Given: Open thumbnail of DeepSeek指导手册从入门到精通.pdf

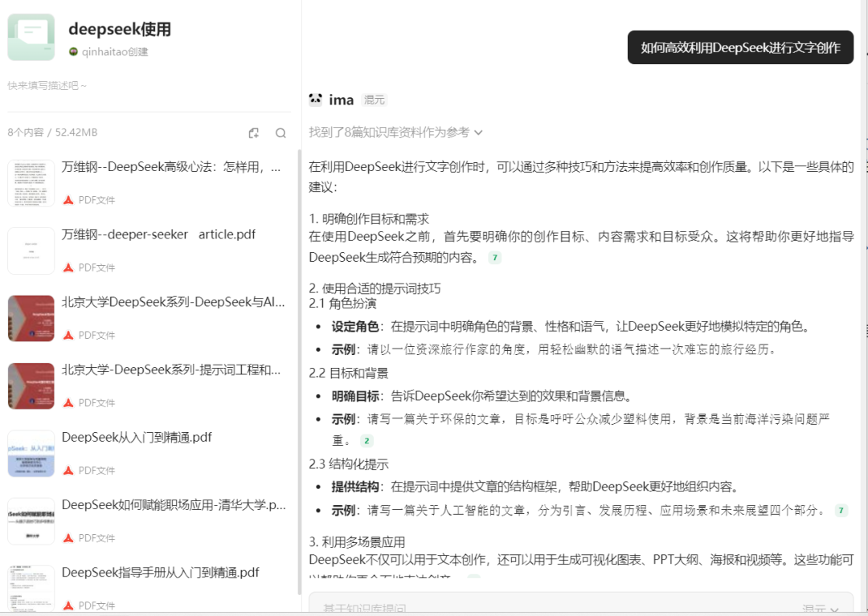Looking at the screenshot, I should point(31,589).
